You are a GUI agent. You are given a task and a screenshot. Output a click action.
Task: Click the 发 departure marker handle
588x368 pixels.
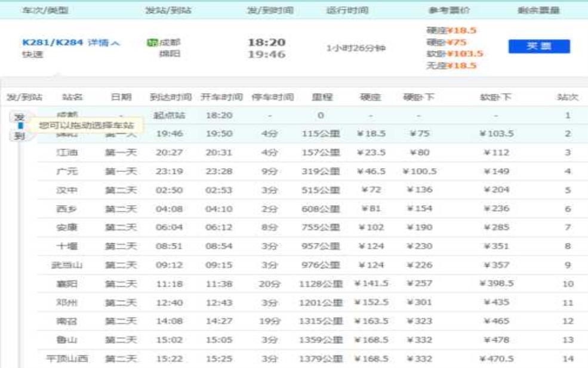(x=20, y=116)
